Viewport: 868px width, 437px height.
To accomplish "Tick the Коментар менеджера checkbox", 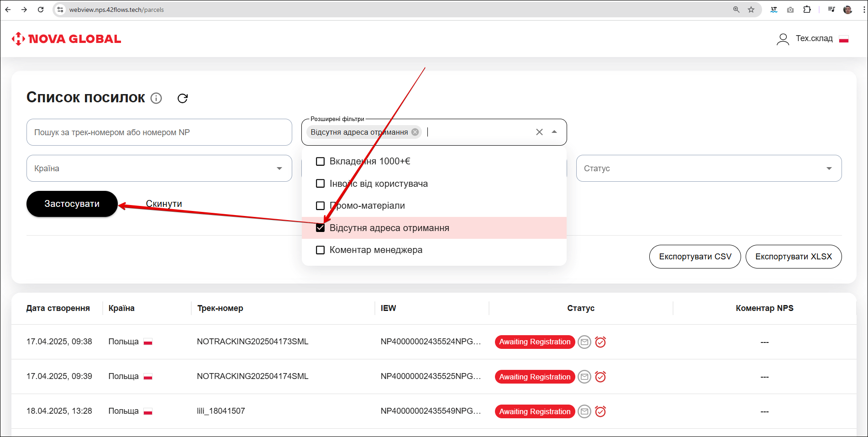I will [x=321, y=250].
